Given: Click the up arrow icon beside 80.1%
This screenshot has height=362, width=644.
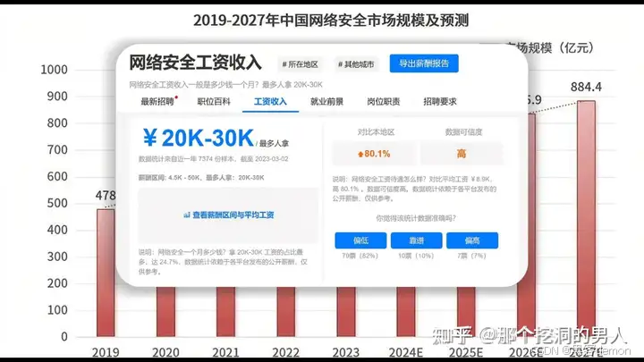Looking at the screenshot, I should (360, 155).
